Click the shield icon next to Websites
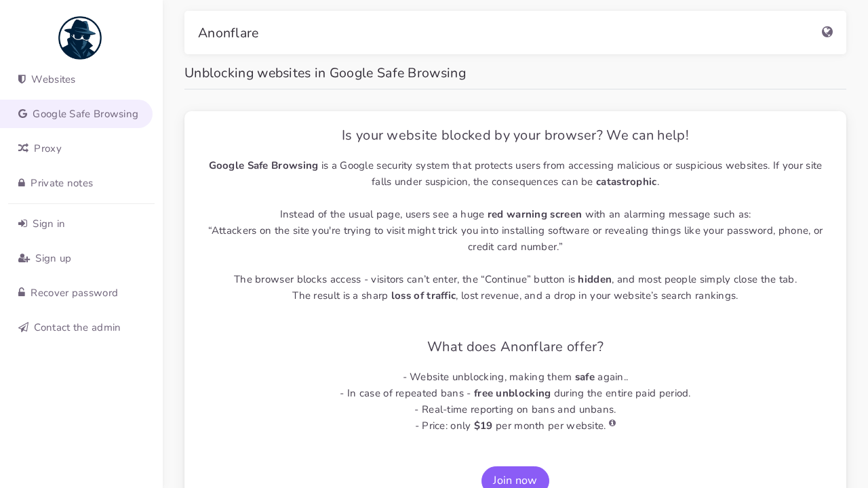Image resolution: width=868 pixels, height=488 pixels. [22, 79]
